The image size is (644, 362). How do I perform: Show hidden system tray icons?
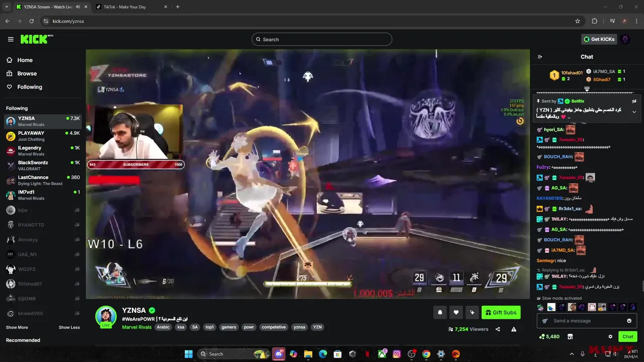click(572, 354)
